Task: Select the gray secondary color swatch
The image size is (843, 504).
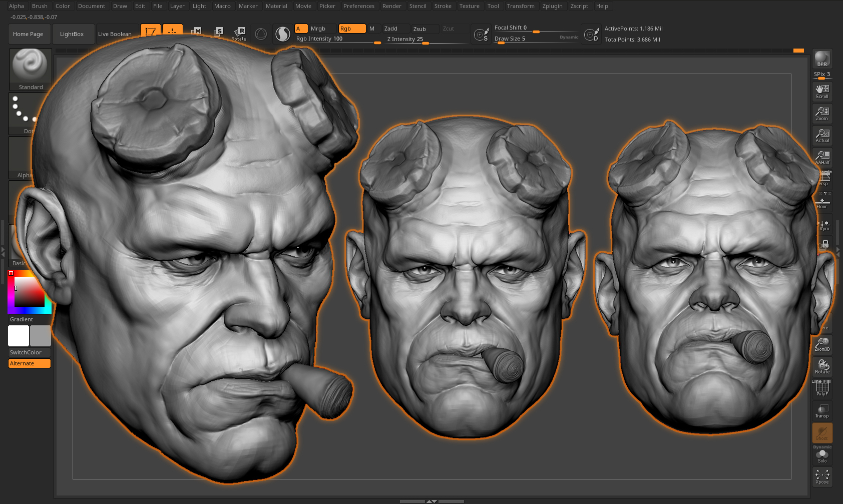Action: pos(41,336)
